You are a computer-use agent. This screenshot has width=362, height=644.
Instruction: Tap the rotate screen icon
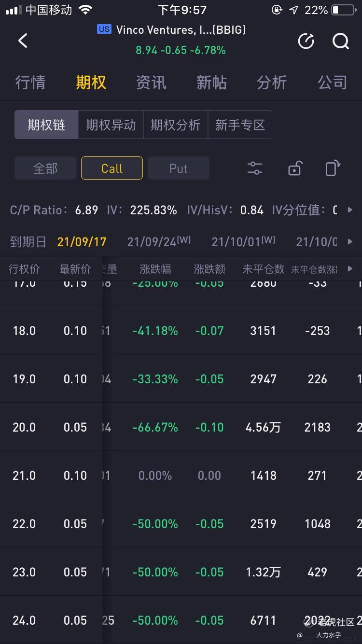point(333,168)
